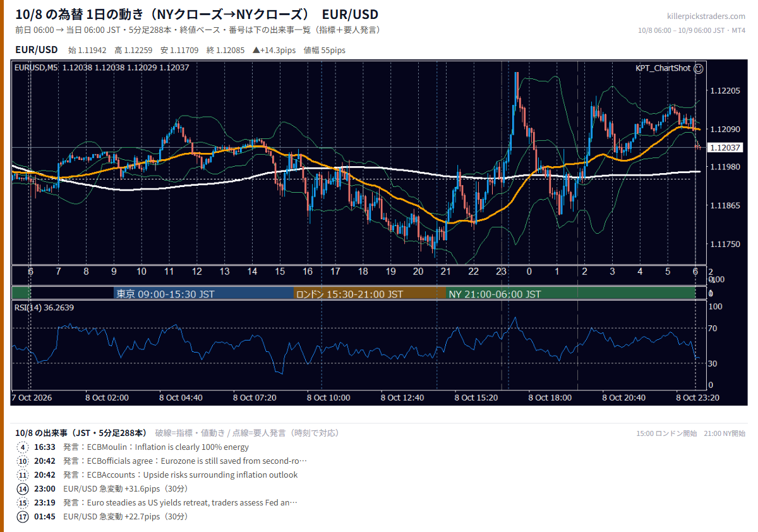Click the ▲+14.3pips change value
The height and width of the screenshot is (532, 758).
click(275, 51)
